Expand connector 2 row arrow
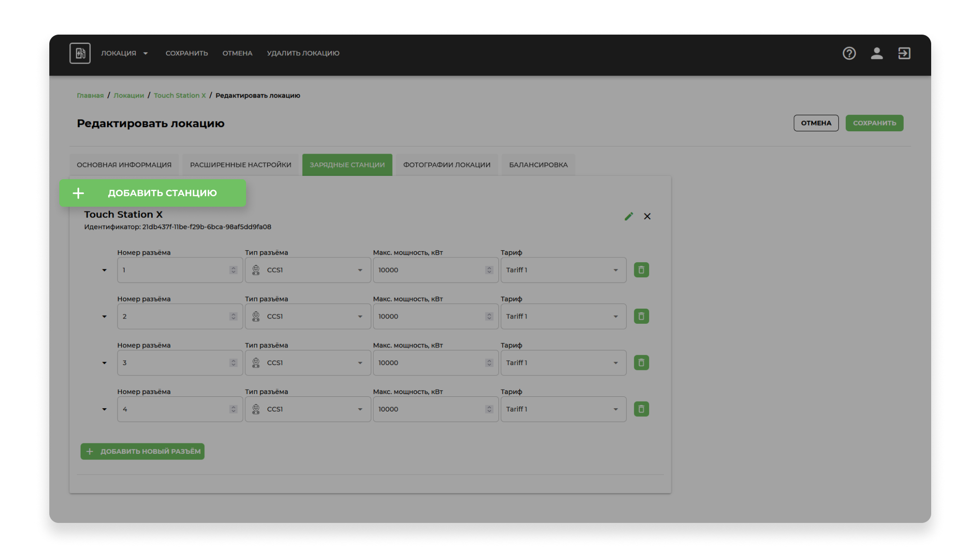 [x=104, y=317]
